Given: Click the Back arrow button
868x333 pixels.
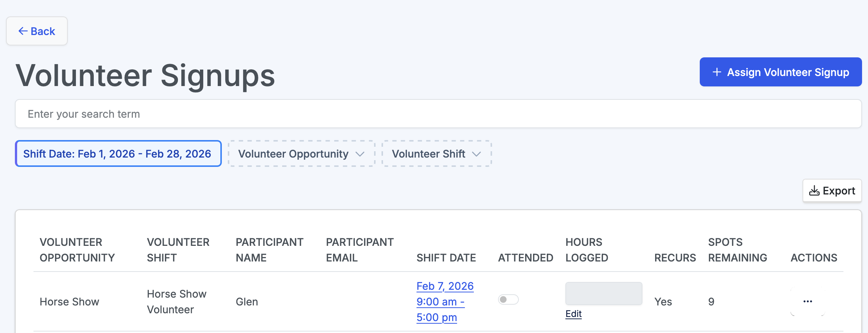Looking at the screenshot, I should coord(36,31).
